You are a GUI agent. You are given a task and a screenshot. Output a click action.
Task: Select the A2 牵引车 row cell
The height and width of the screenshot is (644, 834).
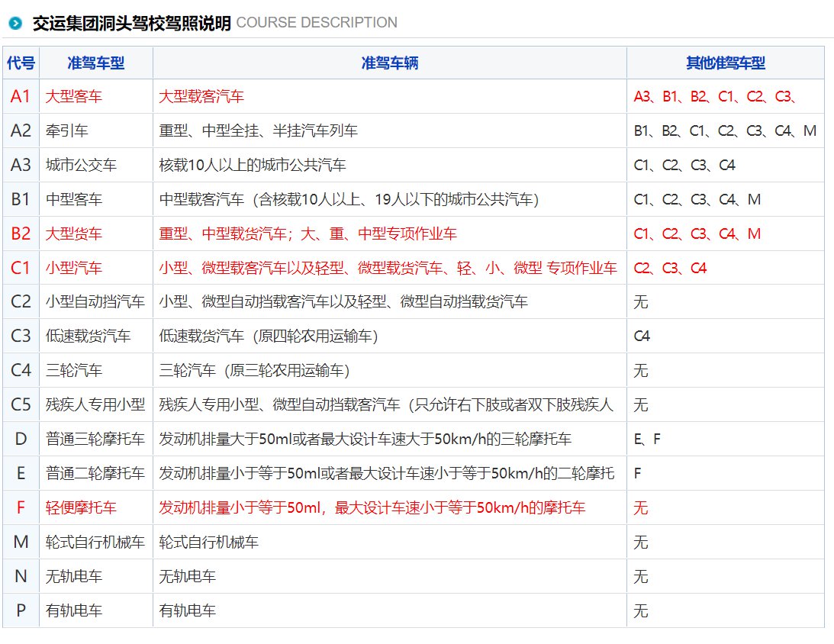(67, 131)
